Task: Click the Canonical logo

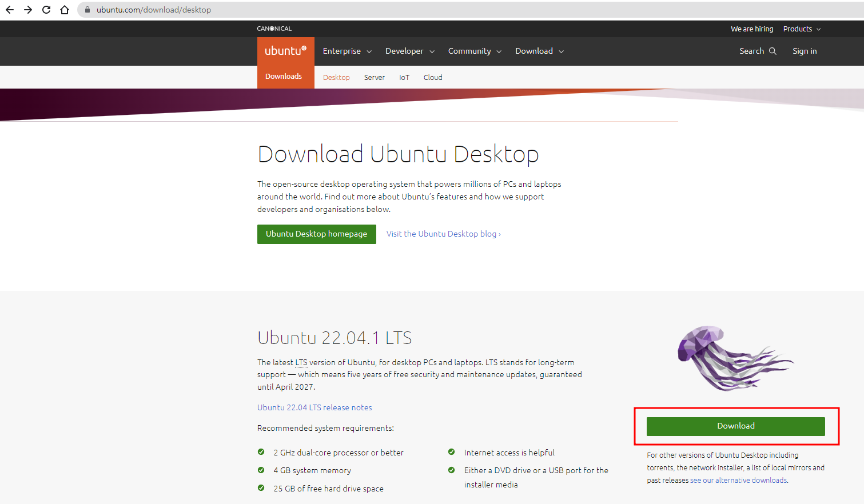Action: tap(274, 29)
